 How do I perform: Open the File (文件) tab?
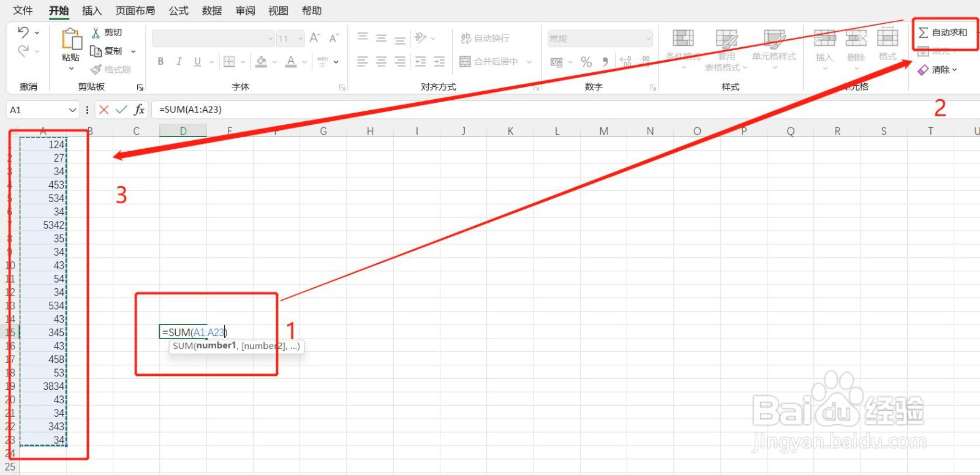(x=23, y=10)
